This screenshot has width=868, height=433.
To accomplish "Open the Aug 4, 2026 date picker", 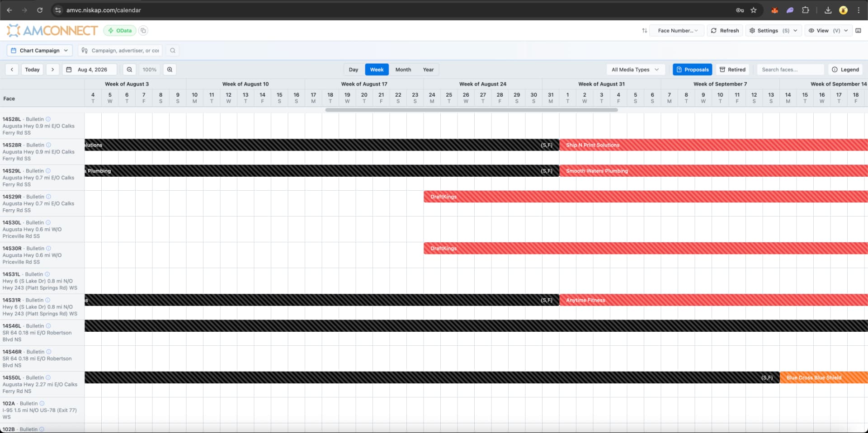I will [90, 70].
